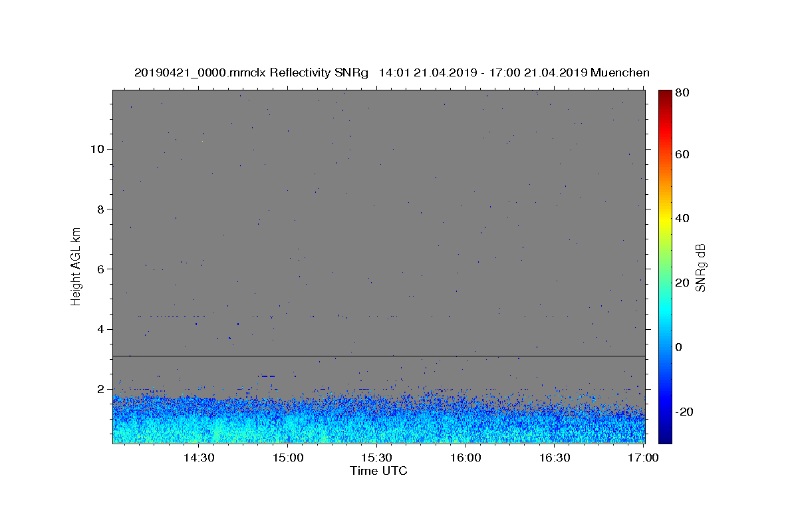Click the 15:00 time tick label

click(x=287, y=458)
